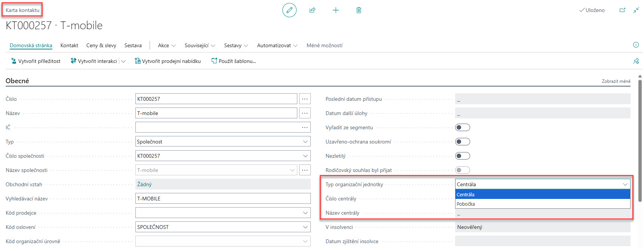
Task: Click the edit pencil icon
Action: [x=289, y=10]
